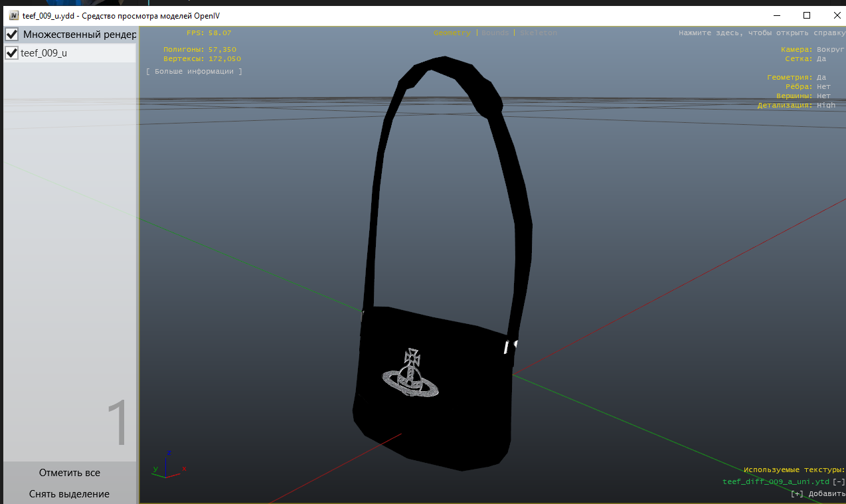Viewport: 846px width, 504px height.
Task: Select the teef_diff_009_a_uni.ytd texture entry
Action: [x=776, y=481]
